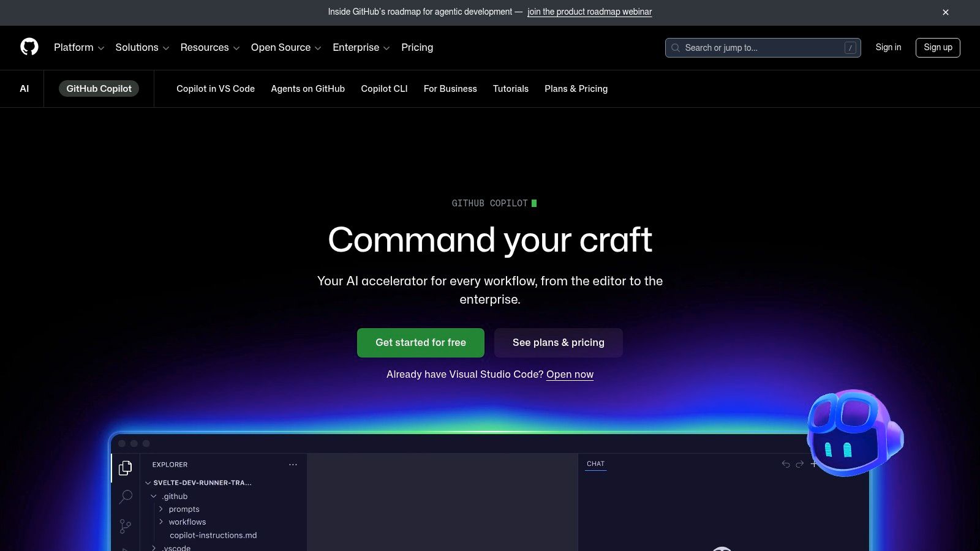
Task: Open Agents on GitHub tab
Action: point(308,89)
